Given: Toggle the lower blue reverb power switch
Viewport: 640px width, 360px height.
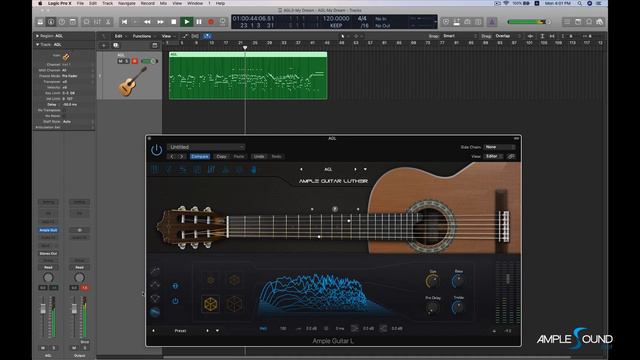Looking at the screenshot, I should pos(175,301).
